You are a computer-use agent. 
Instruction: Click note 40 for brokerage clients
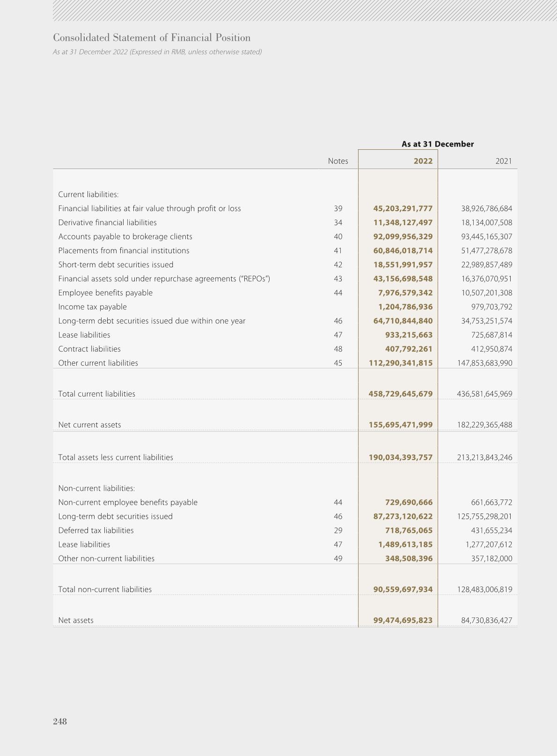(338, 237)
